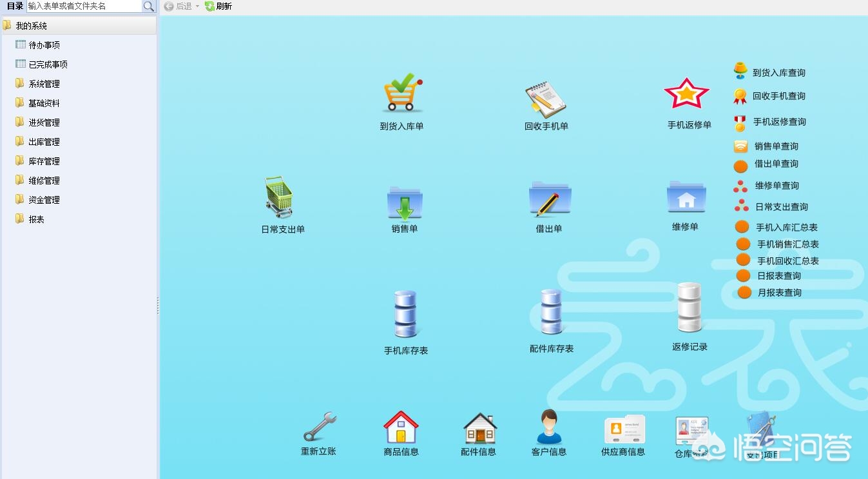The height and width of the screenshot is (479, 868).
Task: Click the green refresh icon in toolbar
Action: point(209,6)
